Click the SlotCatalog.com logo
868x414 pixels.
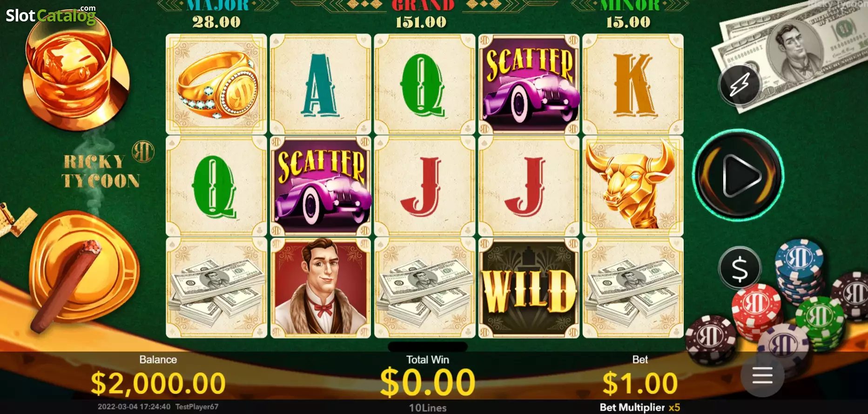pyautogui.click(x=51, y=15)
